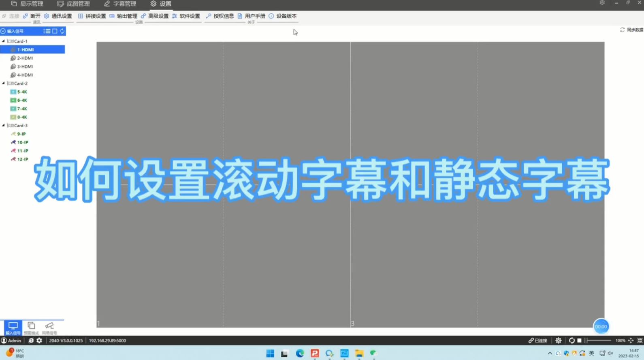Image resolution: width=644 pixels, height=360 pixels.
Task: Collapse the 输入信号 panel header chevron
Action: (3, 31)
